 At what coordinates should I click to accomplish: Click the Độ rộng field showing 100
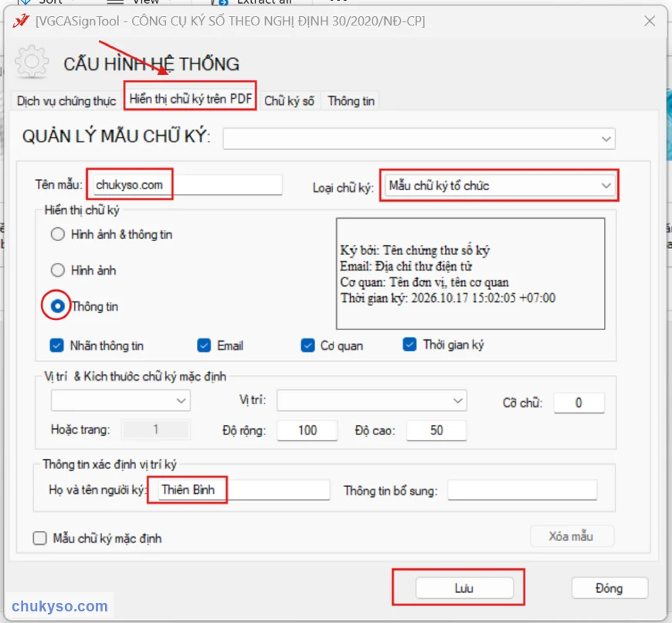tap(307, 430)
